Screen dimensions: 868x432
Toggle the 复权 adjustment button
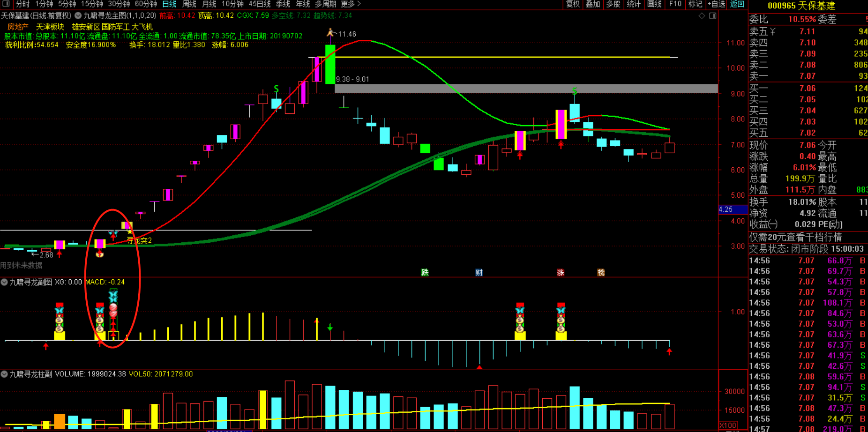pyautogui.click(x=573, y=4)
